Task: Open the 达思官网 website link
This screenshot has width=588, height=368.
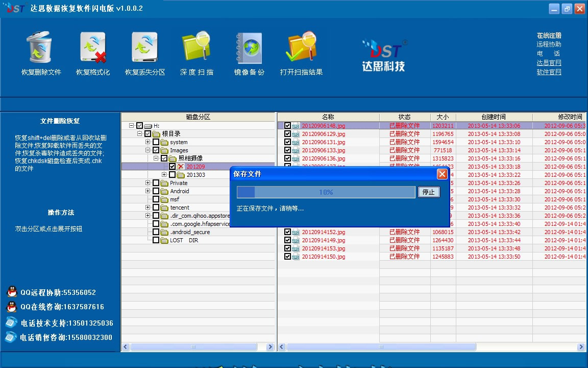Action: tap(549, 64)
